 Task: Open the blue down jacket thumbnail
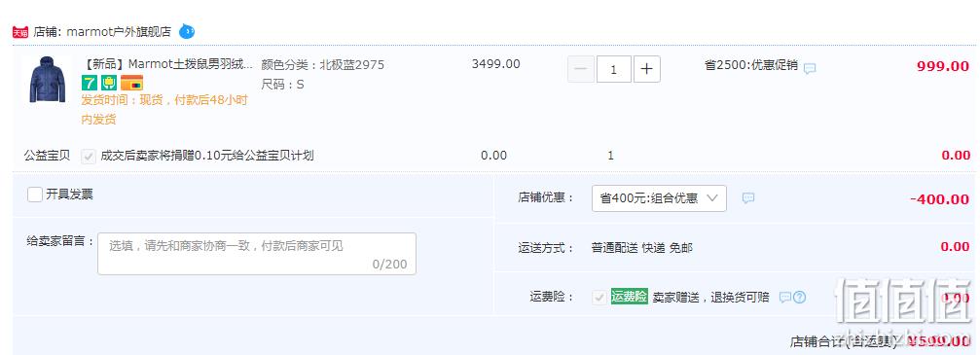point(47,80)
